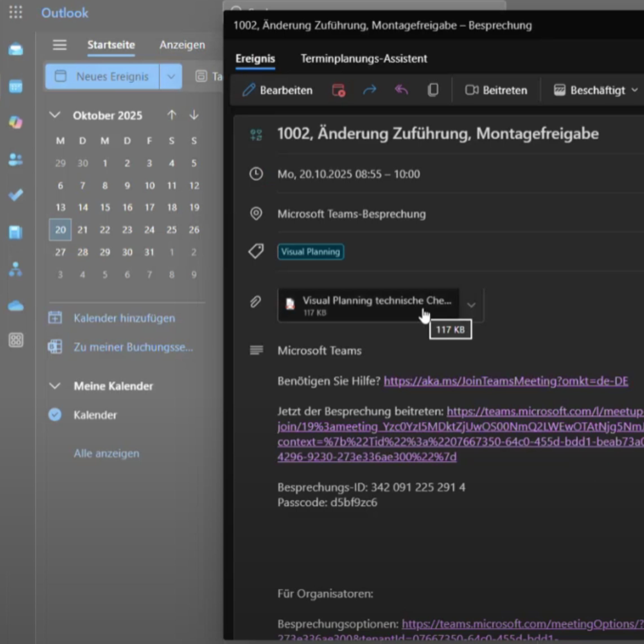Click the Kalender hinzufügen calendar-plus icon

coord(55,318)
